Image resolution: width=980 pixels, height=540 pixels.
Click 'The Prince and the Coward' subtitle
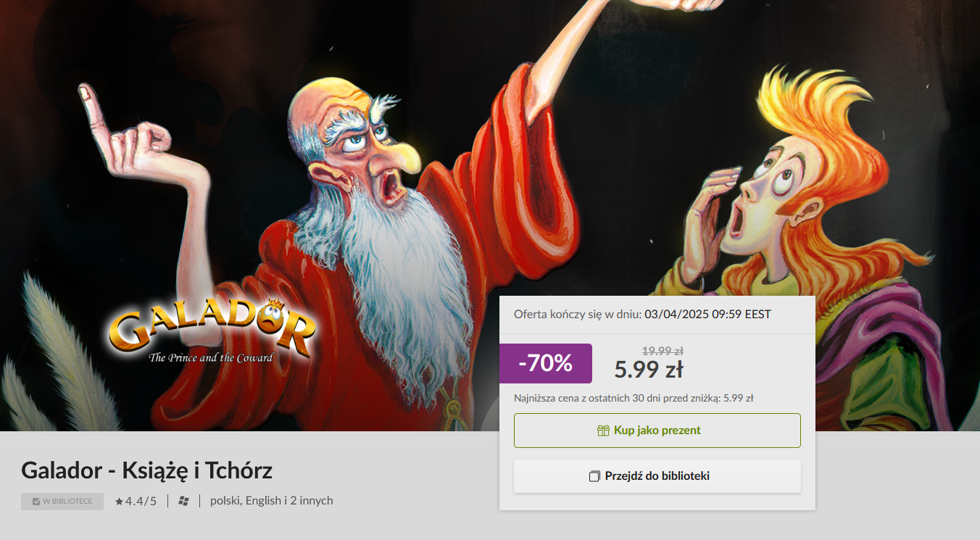pos(210,357)
